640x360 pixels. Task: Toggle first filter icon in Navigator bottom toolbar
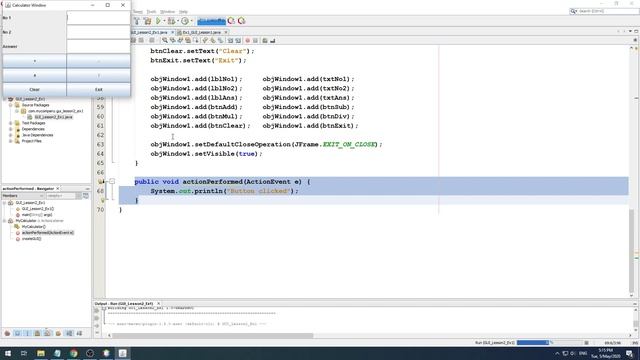[x=7, y=333]
